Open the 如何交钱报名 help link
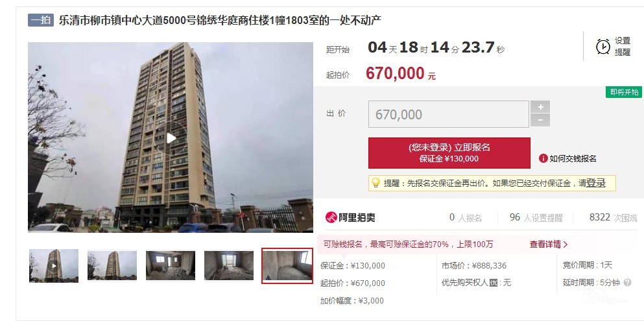This screenshot has width=644, height=321. [573, 158]
